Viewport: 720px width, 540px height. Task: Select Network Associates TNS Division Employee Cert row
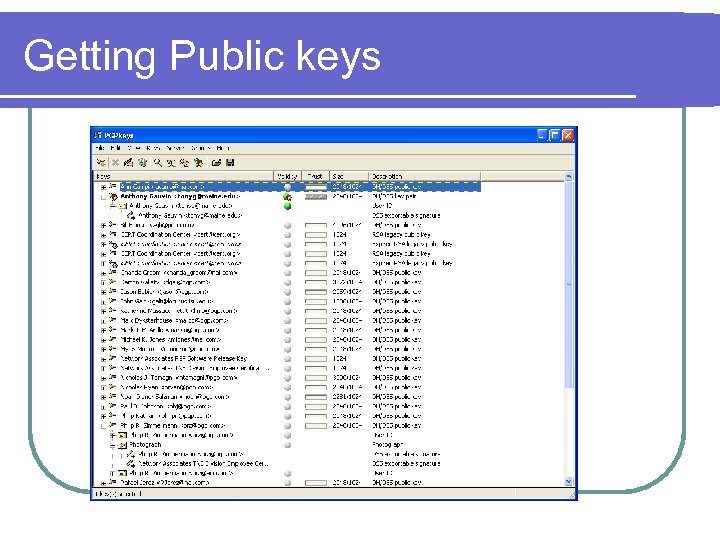(x=204, y=464)
